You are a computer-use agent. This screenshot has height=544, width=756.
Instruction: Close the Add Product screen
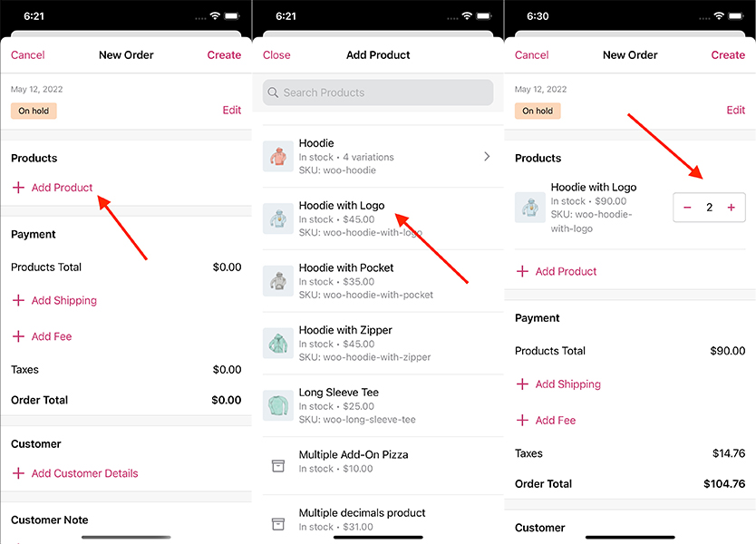(x=276, y=55)
